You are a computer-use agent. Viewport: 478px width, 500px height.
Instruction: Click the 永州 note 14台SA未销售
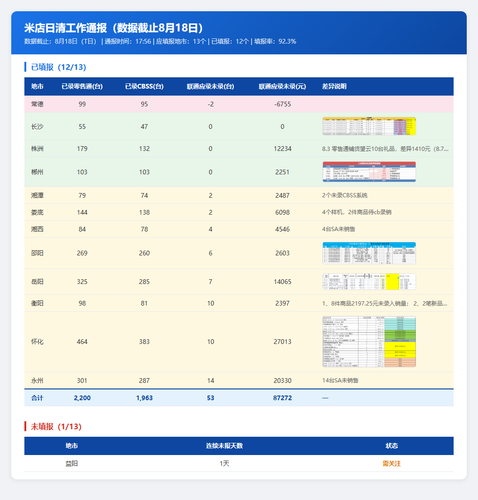pyautogui.click(x=340, y=381)
